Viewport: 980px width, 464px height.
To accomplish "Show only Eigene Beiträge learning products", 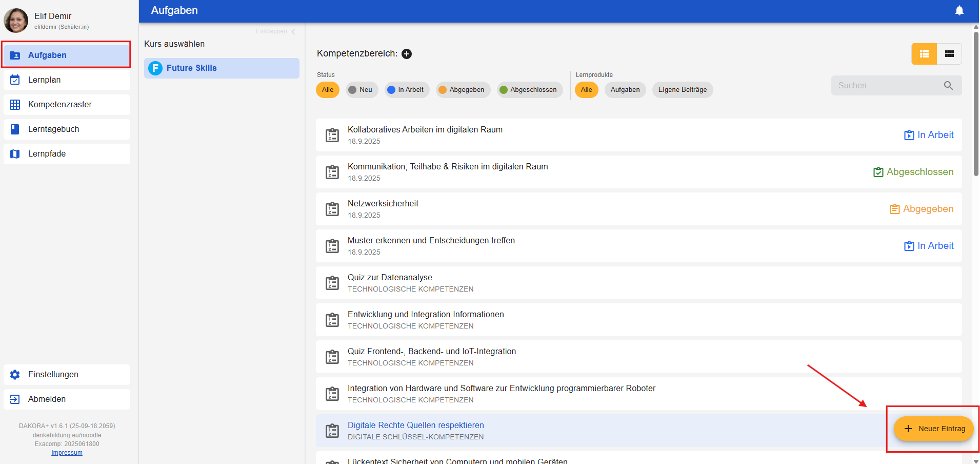I will (682, 90).
